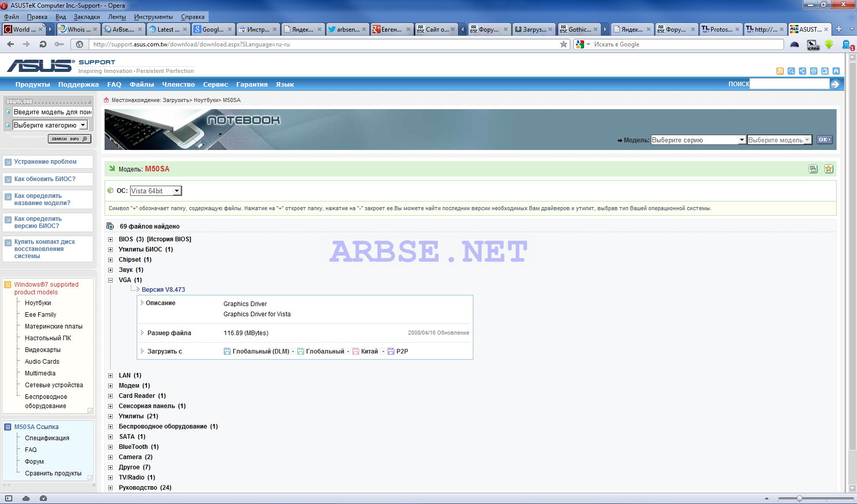Open the TV icon in ASUS header
Viewport: 857px width, 504px height.
tap(825, 71)
